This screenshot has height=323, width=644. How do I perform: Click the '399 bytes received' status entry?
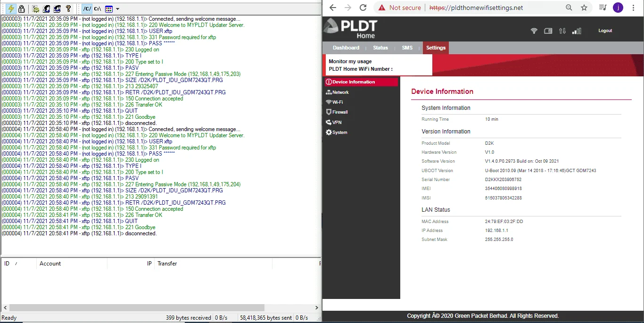189,318
